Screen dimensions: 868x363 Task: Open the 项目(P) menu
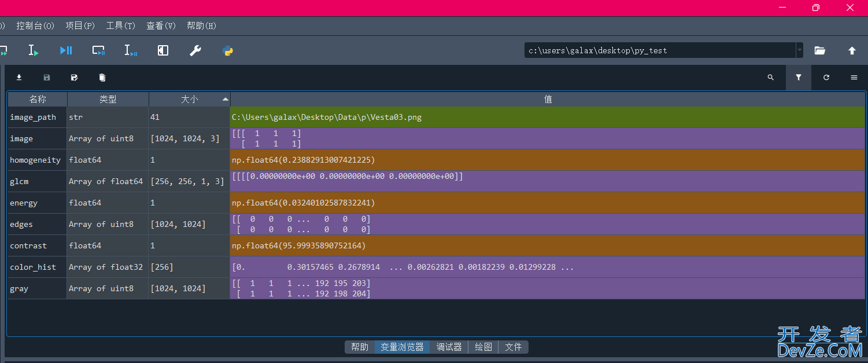(80, 26)
